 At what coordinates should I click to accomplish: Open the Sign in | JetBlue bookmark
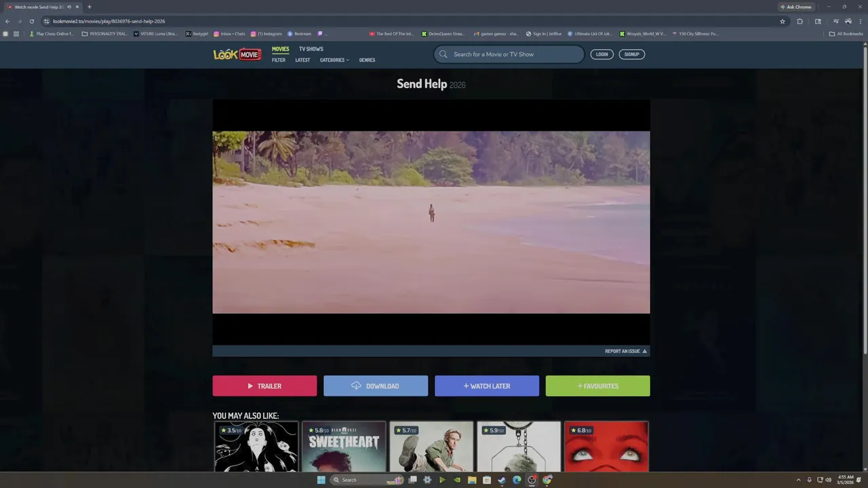[544, 33]
